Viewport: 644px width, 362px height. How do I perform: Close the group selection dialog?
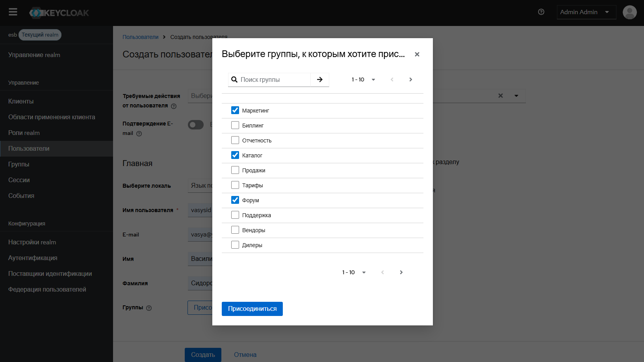[417, 54]
